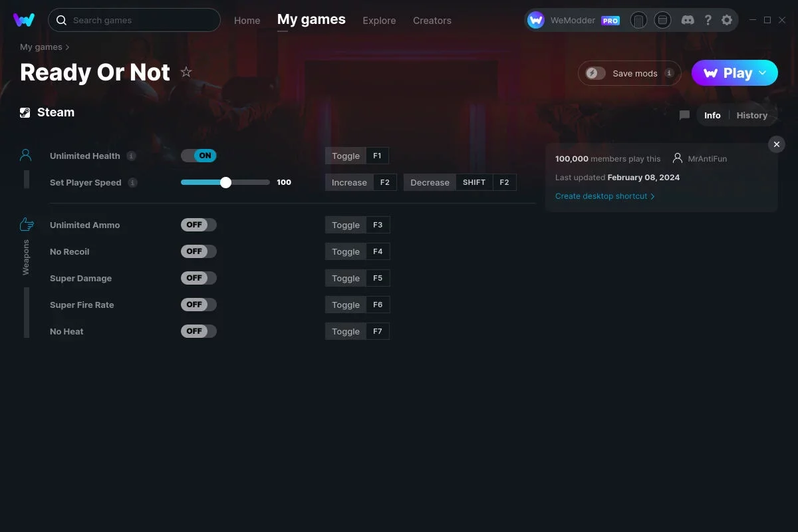
Task: Open settings gear icon
Action: [727, 20]
